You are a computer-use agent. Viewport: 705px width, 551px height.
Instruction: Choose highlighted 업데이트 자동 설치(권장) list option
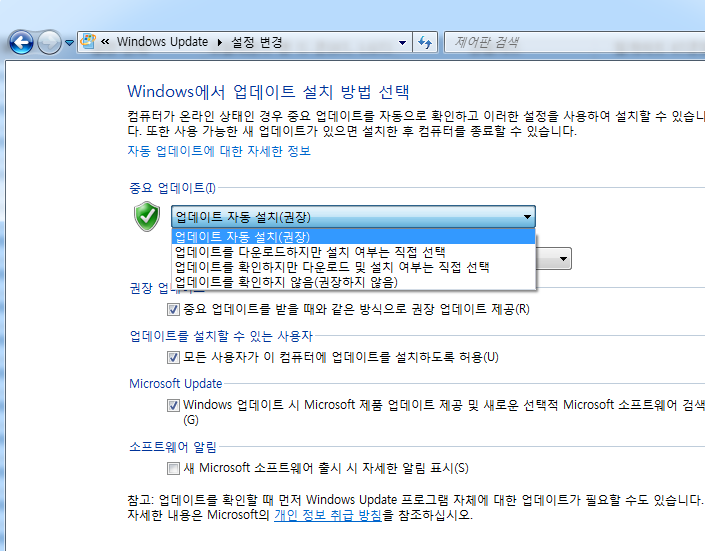[x=353, y=237]
